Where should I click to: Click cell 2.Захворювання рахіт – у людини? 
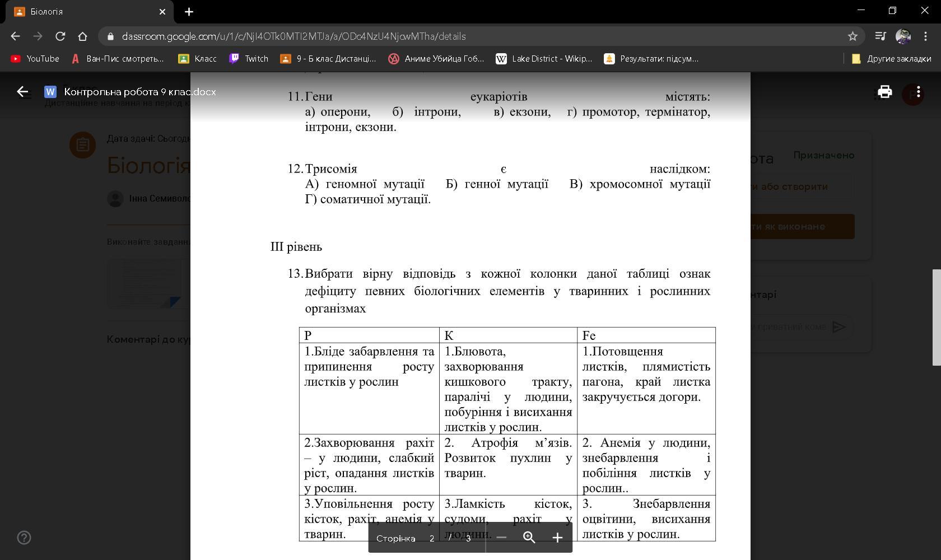(369, 465)
